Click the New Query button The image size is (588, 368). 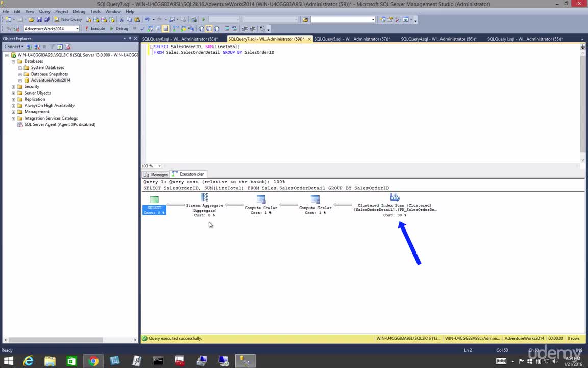coord(68,19)
